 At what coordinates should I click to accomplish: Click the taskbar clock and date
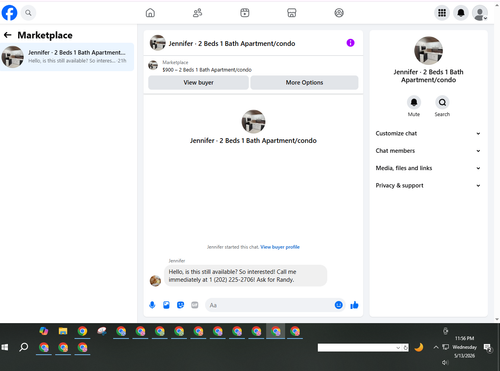point(464,347)
